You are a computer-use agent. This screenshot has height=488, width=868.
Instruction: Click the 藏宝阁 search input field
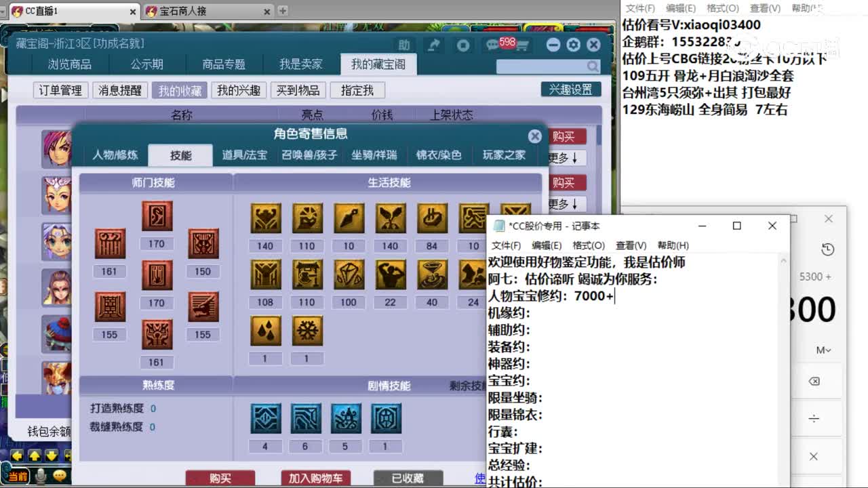click(541, 66)
